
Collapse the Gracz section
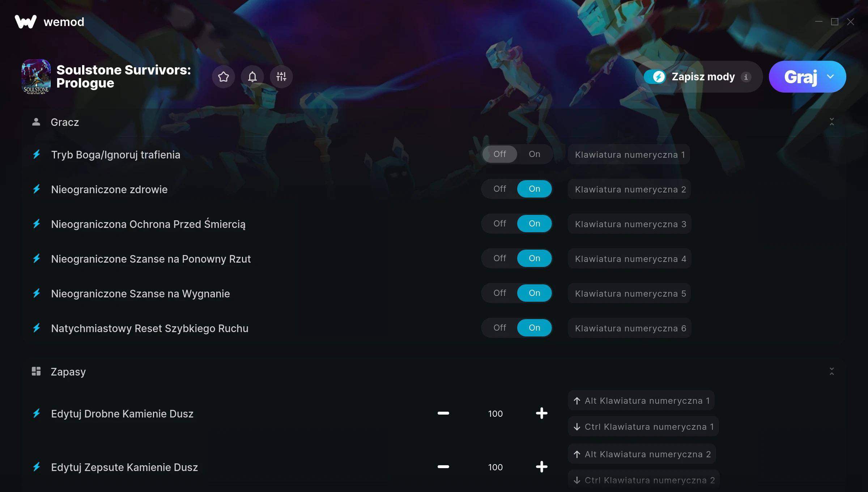[831, 122]
